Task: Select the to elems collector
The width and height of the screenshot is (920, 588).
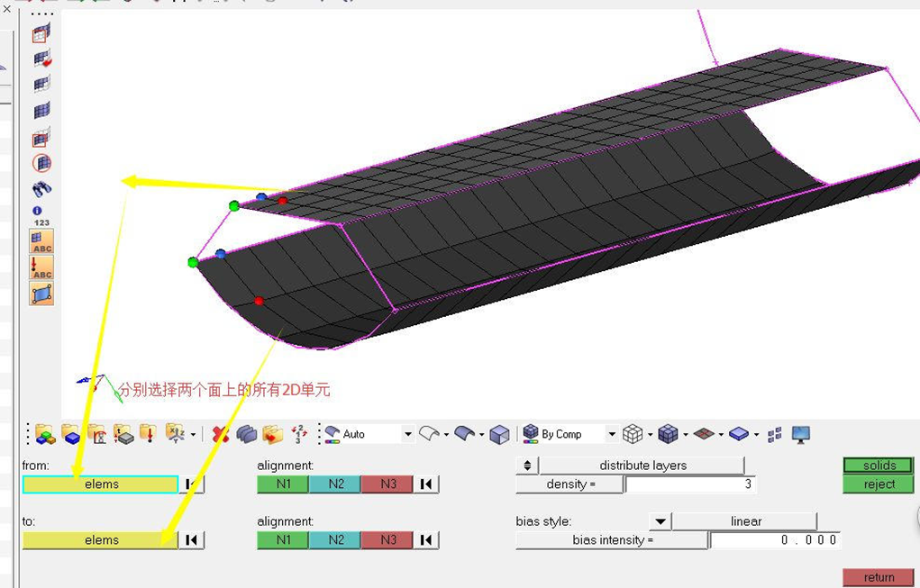Action: 100,540
